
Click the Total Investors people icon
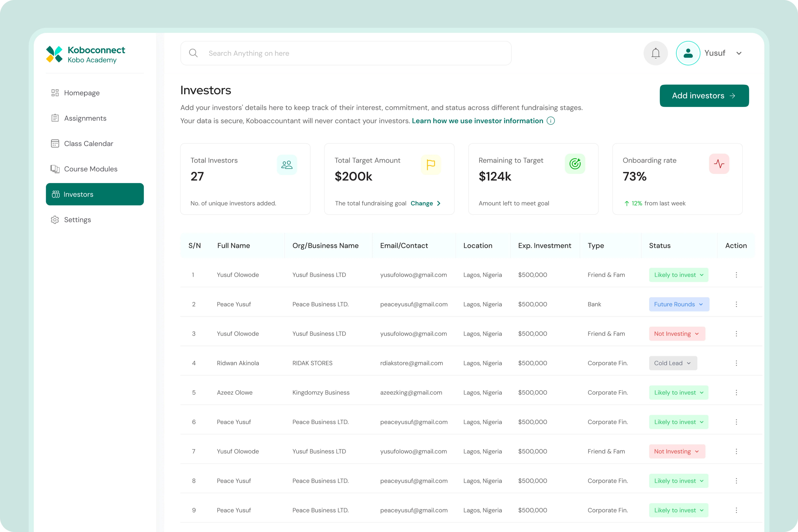[x=287, y=165]
